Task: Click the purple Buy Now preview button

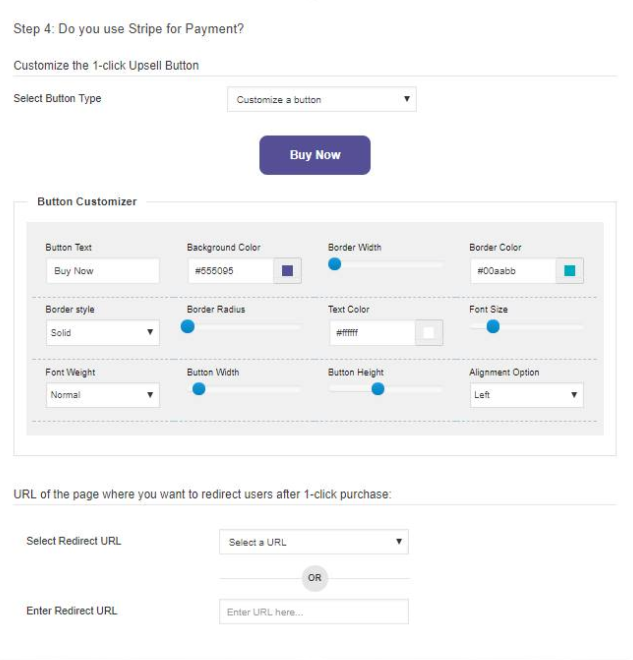Action: point(315,155)
